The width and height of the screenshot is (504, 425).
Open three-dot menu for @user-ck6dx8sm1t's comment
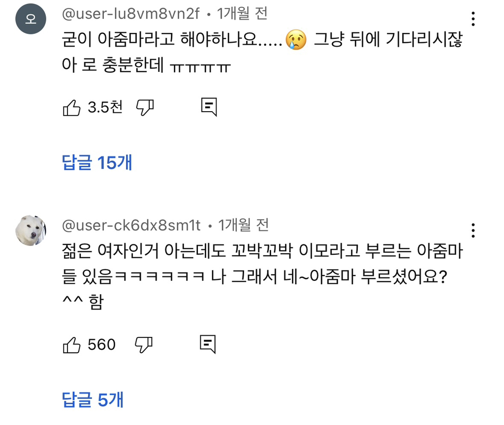pyautogui.click(x=472, y=230)
